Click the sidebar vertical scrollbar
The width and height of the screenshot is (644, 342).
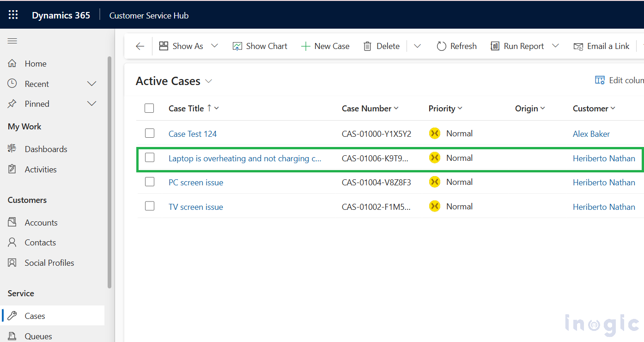tap(109, 172)
